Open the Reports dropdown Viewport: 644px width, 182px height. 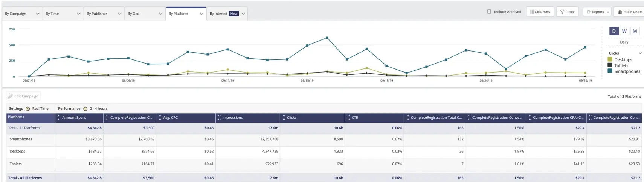(598, 12)
